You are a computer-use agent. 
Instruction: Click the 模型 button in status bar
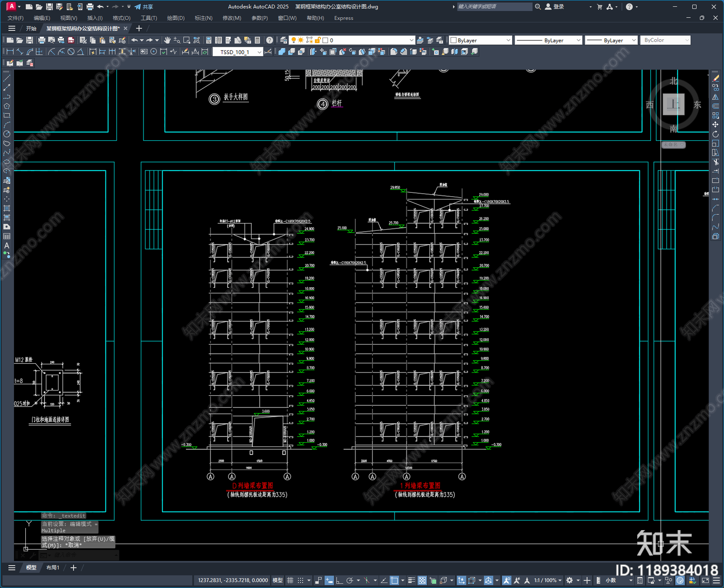point(277,580)
